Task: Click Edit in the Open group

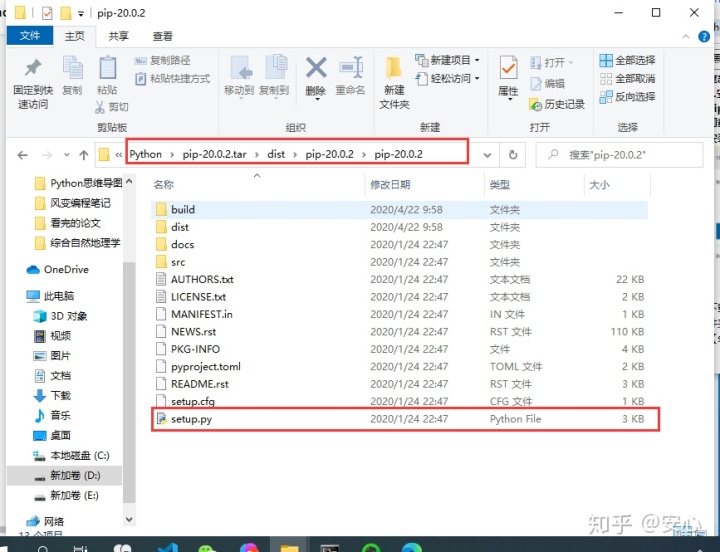Action: [x=547, y=84]
